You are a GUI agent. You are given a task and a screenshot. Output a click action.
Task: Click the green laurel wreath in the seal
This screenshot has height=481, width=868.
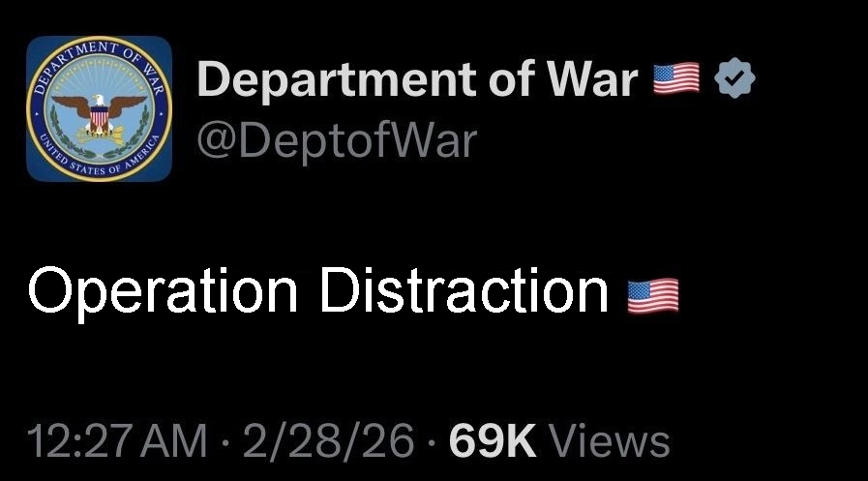point(99,129)
